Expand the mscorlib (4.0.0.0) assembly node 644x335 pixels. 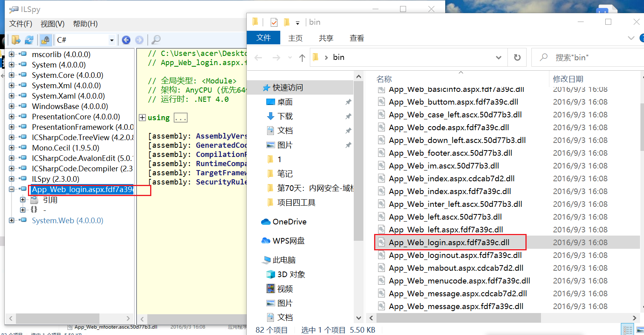tap(12, 54)
